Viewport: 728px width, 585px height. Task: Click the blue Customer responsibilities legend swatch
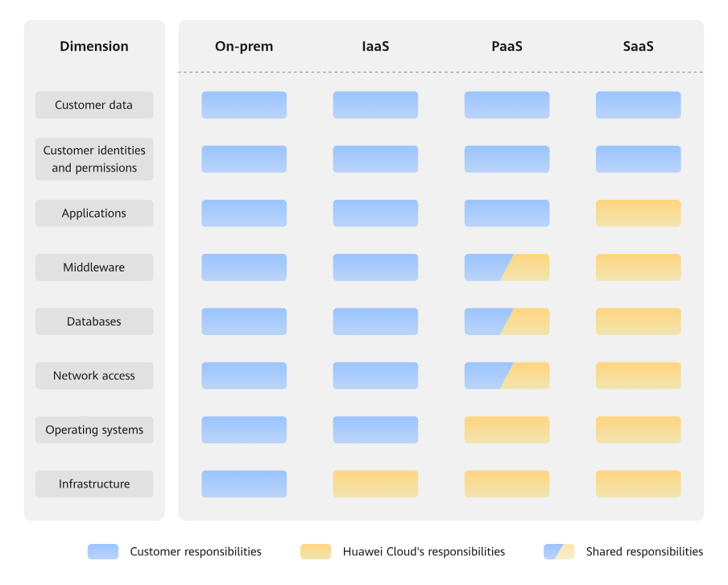103,551
